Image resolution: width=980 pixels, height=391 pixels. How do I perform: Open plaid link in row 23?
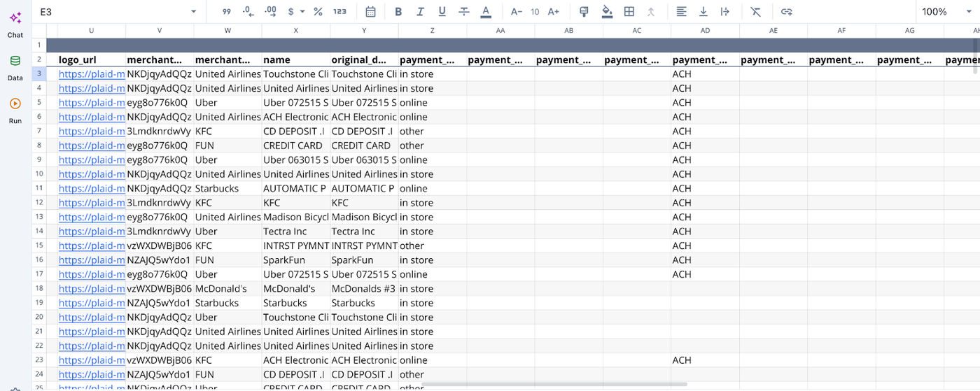click(92, 360)
